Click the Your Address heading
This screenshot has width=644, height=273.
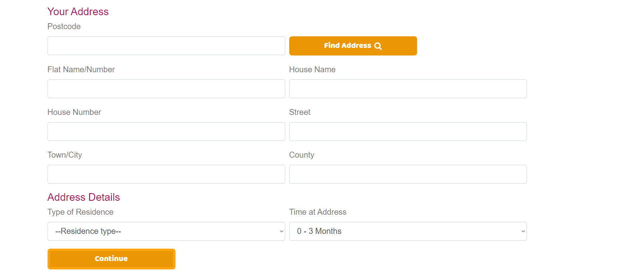point(78,12)
